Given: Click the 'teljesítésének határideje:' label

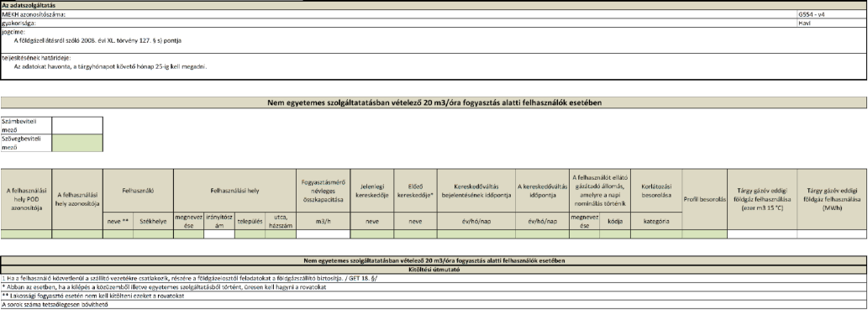Looking at the screenshot, I should (36, 58).
